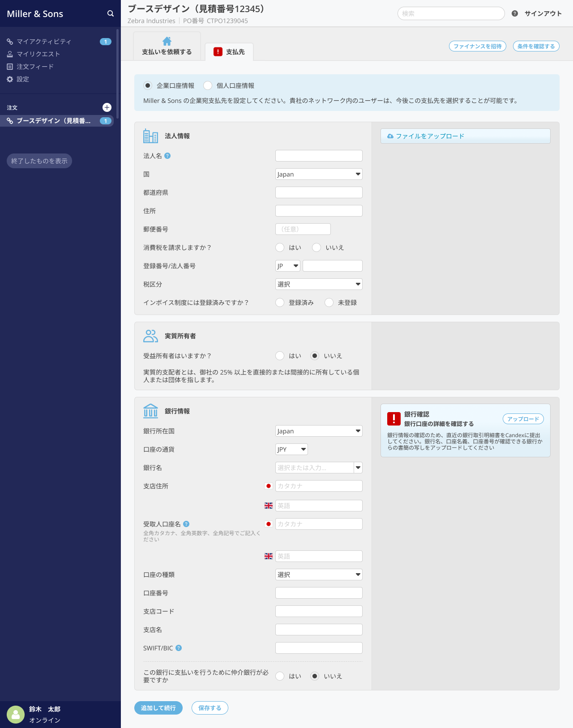573x728 pixels.
Task: Click the red warning icon in 銀行確認 card
Action: click(x=394, y=419)
